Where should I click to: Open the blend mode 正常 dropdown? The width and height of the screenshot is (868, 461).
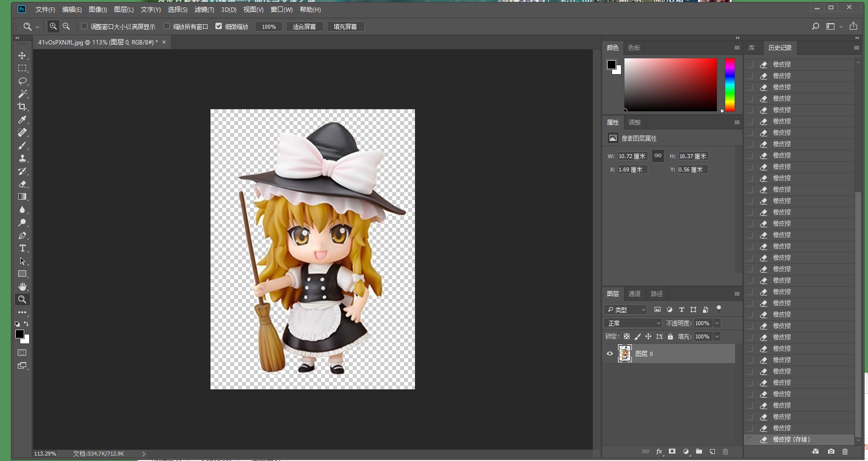coord(633,323)
